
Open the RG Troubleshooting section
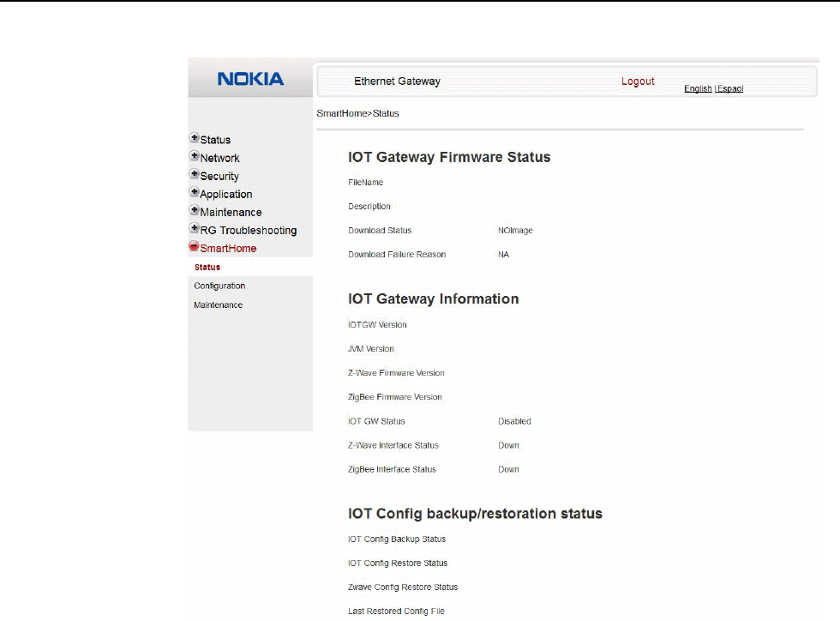pyautogui.click(x=249, y=230)
